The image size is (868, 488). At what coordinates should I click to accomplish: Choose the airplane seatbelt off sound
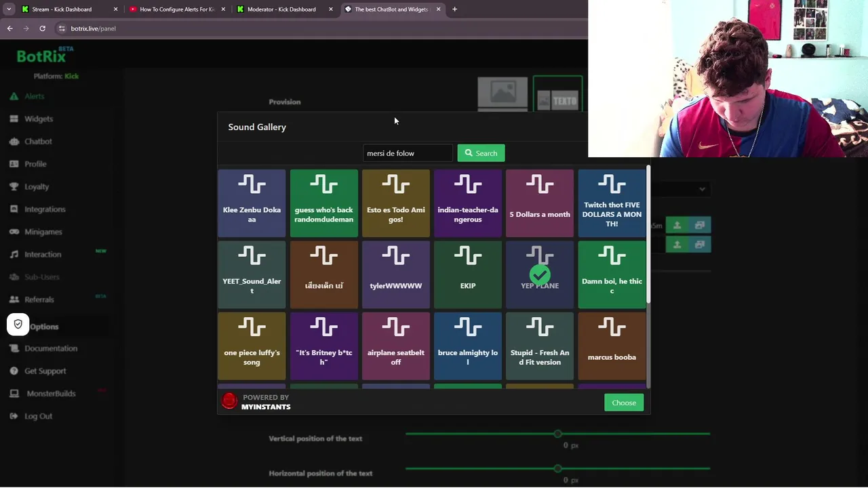click(x=396, y=346)
